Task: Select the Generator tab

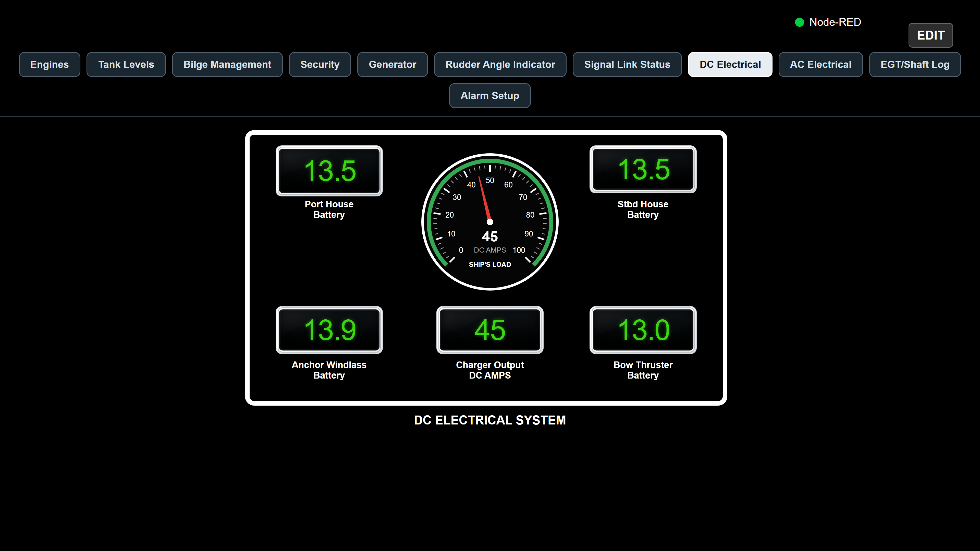Action: point(392,65)
